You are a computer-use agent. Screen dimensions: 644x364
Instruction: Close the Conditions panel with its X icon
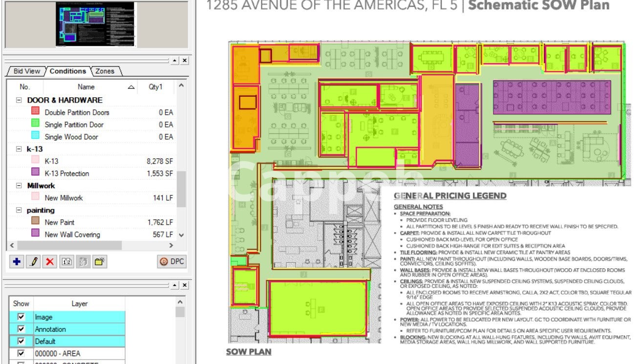(x=185, y=61)
